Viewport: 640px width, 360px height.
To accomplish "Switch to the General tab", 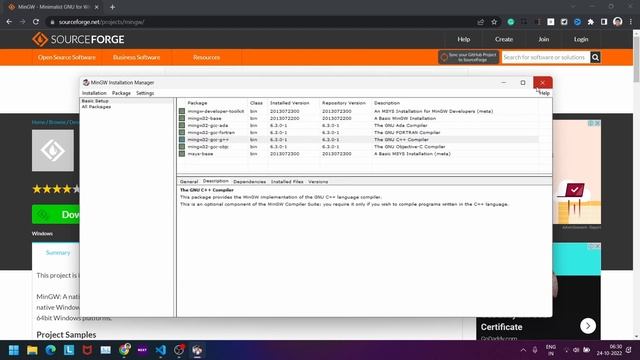I will (x=189, y=182).
